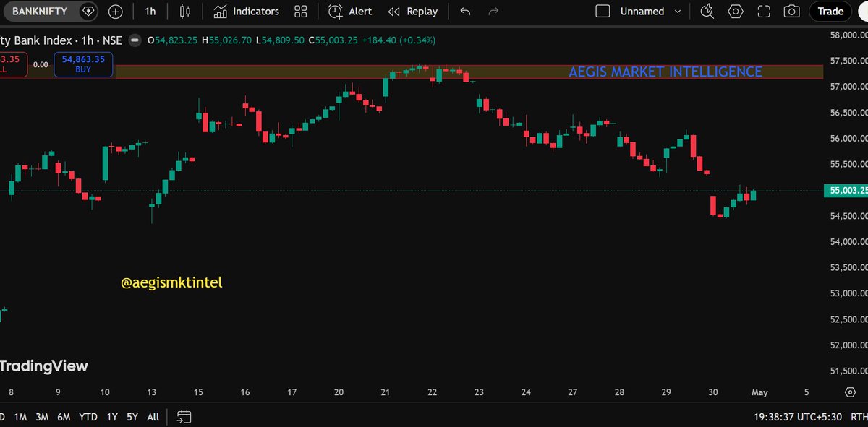868x427 pixels.
Task: Take a chart snapshot with camera icon
Action: coord(791,11)
